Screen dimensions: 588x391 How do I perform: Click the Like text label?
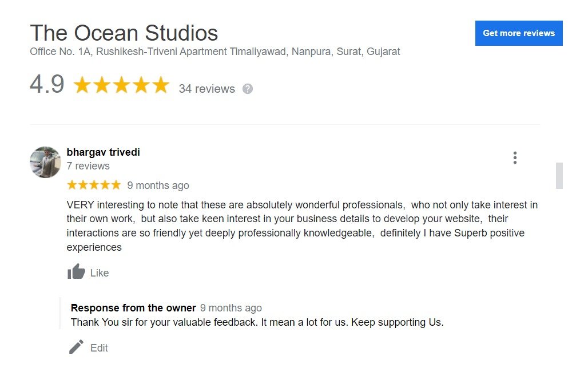click(x=100, y=273)
